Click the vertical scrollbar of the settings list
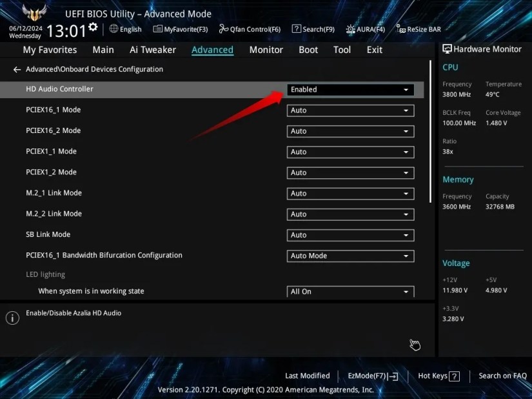The width and height of the screenshot is (532, 399). pyautogui.click(x=430, y=132)
